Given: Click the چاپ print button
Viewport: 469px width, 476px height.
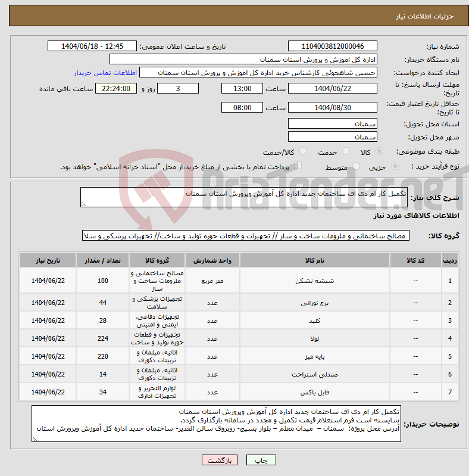Looking at the screenshot, I should point(261,461).
